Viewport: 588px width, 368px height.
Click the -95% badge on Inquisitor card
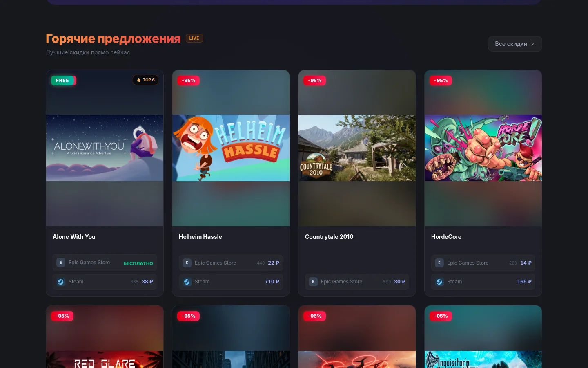(441, 316)
